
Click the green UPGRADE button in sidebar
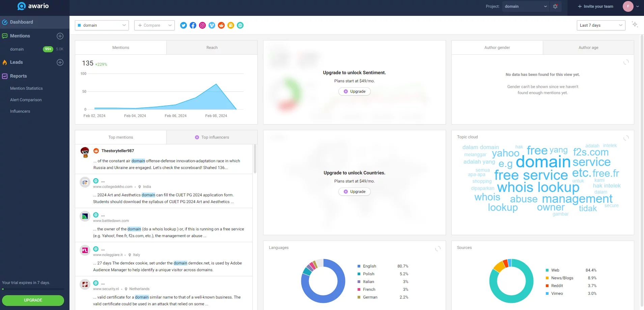point(33,300)
